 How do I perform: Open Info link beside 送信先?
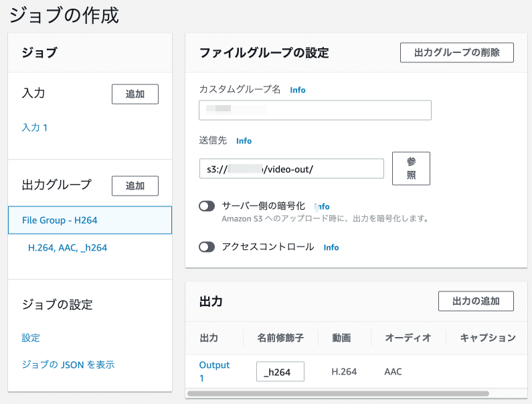244,141
